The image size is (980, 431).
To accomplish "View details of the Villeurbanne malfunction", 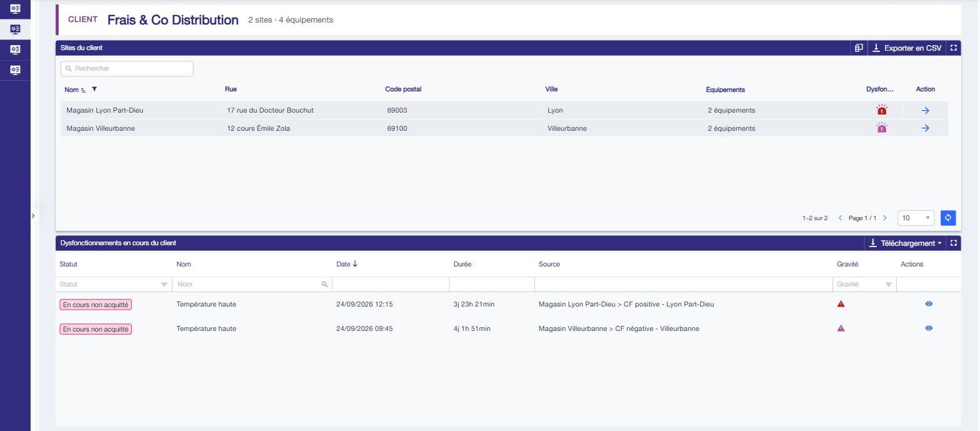I will click(929, 328).
